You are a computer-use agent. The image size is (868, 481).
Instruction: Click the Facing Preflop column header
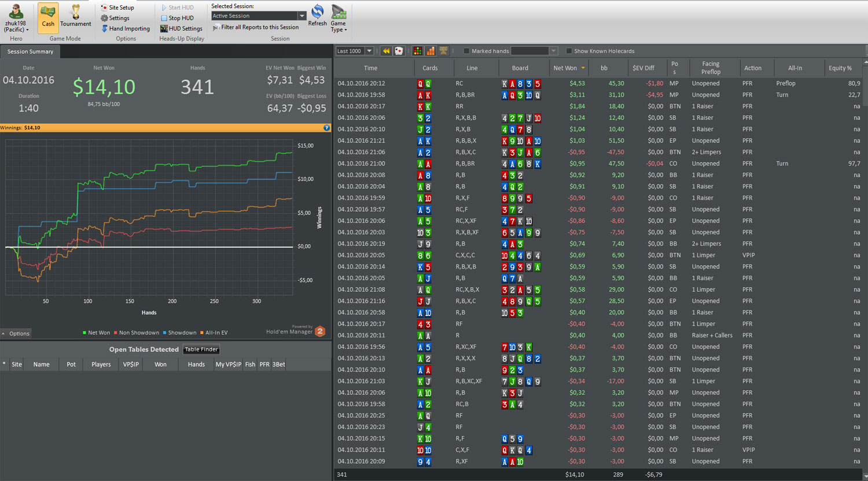(x=711, y=68)
